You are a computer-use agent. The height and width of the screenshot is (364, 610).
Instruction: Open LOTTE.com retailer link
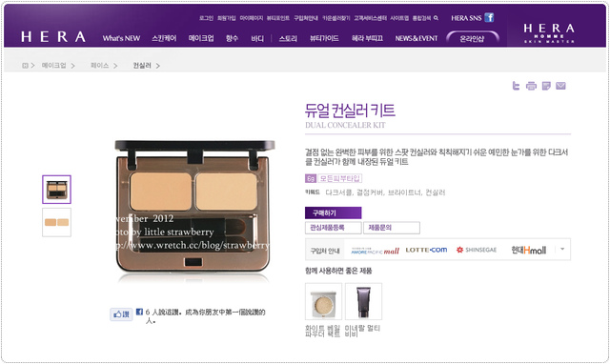point(426,250)
